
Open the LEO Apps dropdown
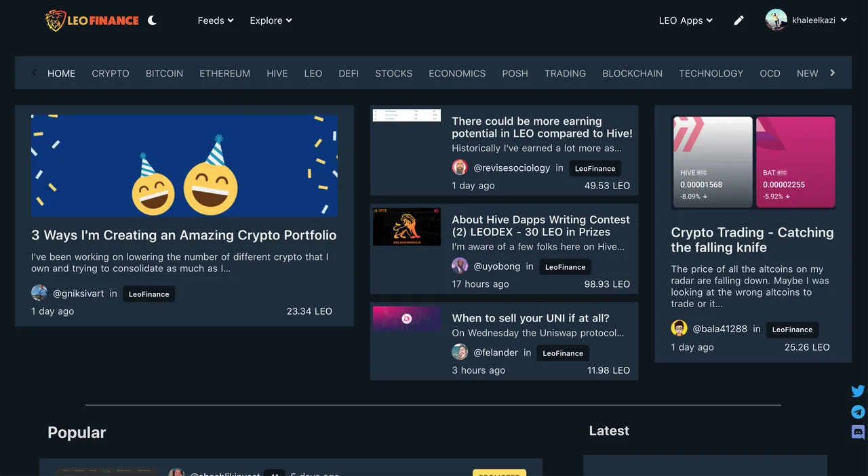click(x=686, y=20)
